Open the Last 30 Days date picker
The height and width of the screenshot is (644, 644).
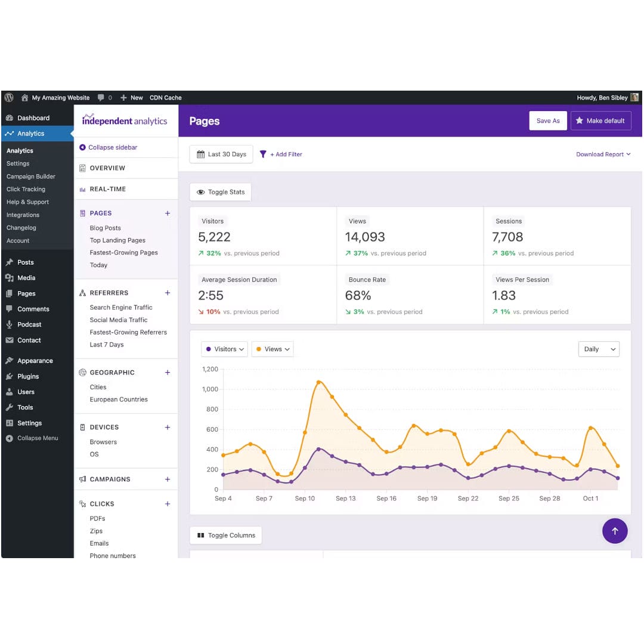pos(221,154)
